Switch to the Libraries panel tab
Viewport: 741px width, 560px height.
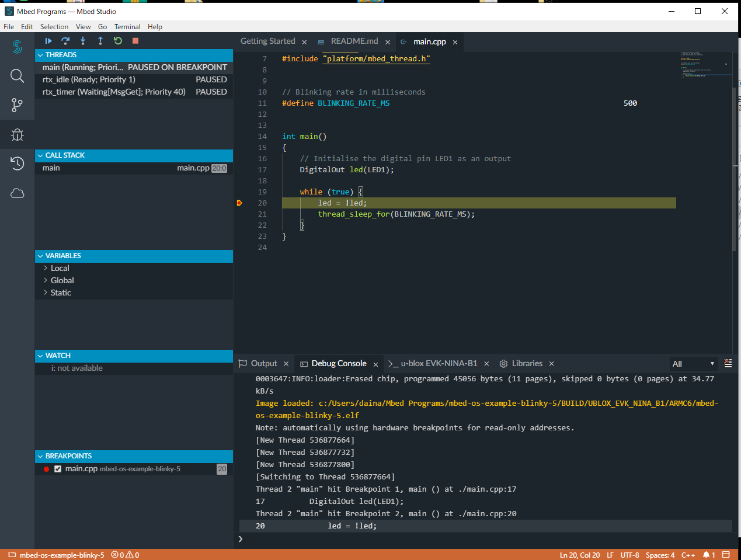[527, 363]
